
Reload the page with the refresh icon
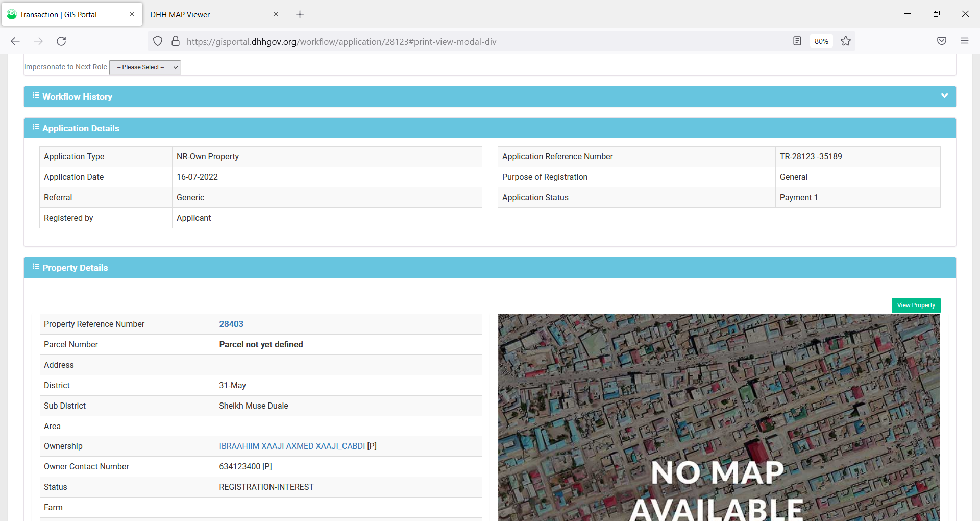coord(61,41)
